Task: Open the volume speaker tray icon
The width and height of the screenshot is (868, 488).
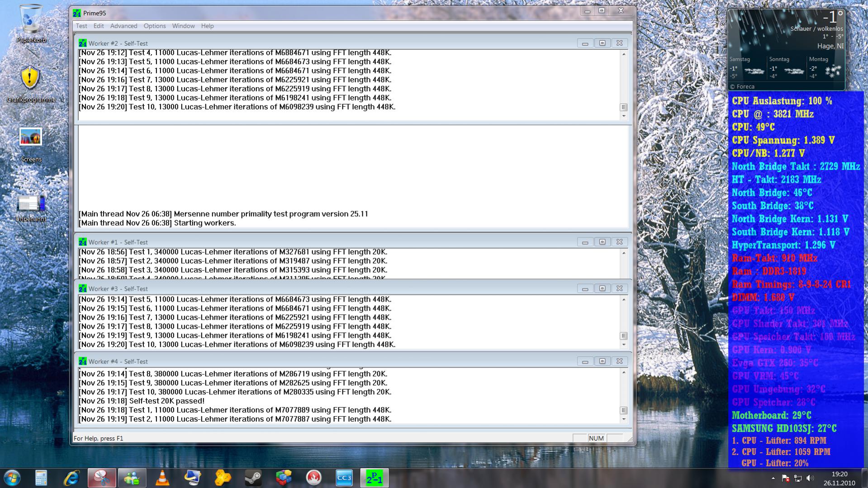Action: (810, 478)
